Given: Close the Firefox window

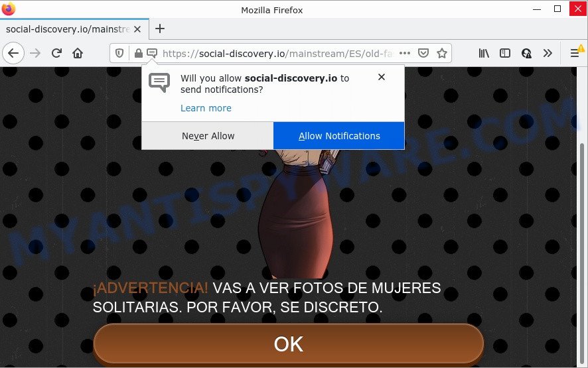Looking at the screenshot, I should click(578, 9).
